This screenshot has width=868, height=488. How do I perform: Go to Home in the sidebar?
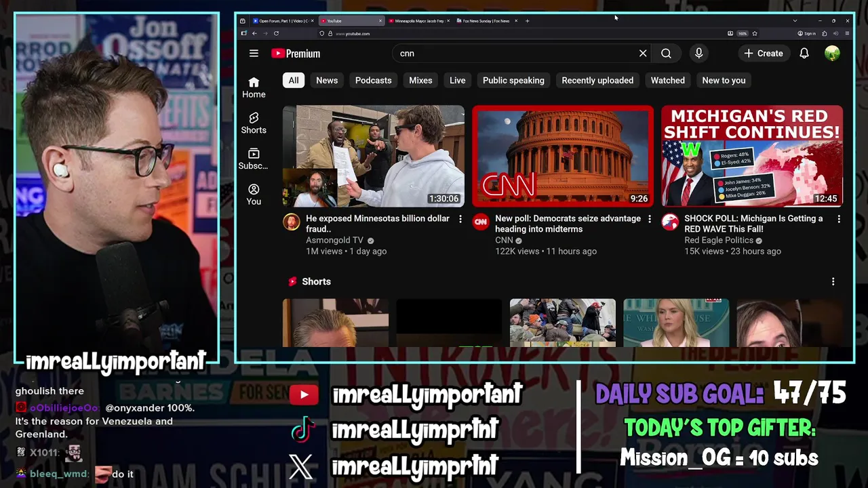click(254, 87)
